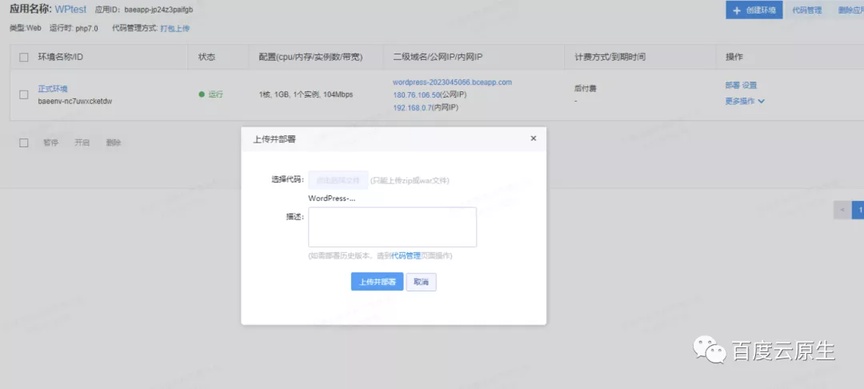864x389 pixels.
Task: Click the 状态 column header
Action: 207,57
